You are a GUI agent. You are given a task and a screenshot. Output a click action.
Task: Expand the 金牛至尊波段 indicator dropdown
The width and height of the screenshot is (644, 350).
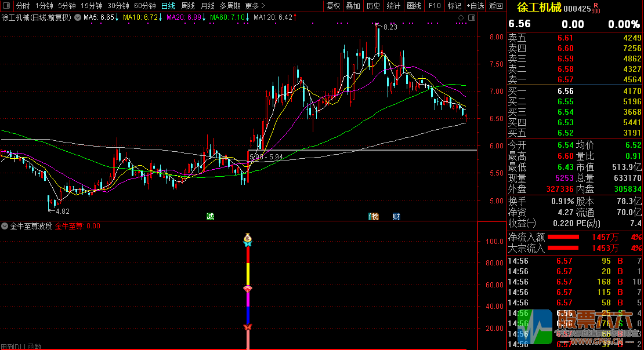pos(5,227)
